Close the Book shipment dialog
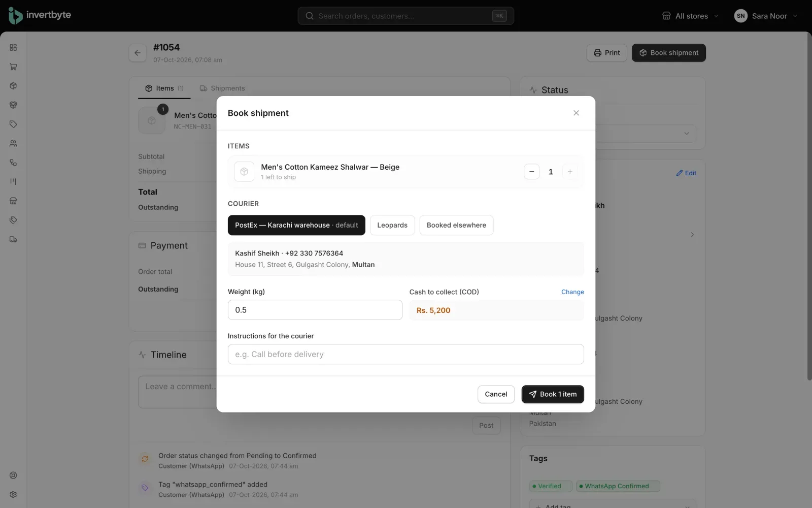 [x=576, y=113]
